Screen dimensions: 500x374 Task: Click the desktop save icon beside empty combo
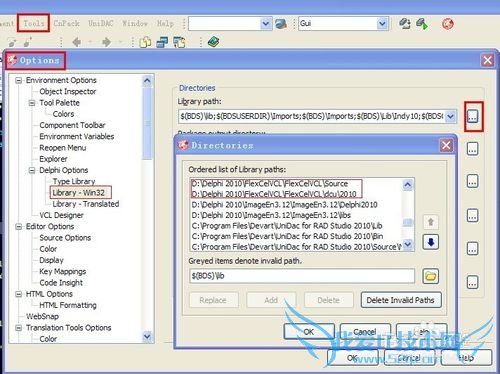tap(281, 24)
